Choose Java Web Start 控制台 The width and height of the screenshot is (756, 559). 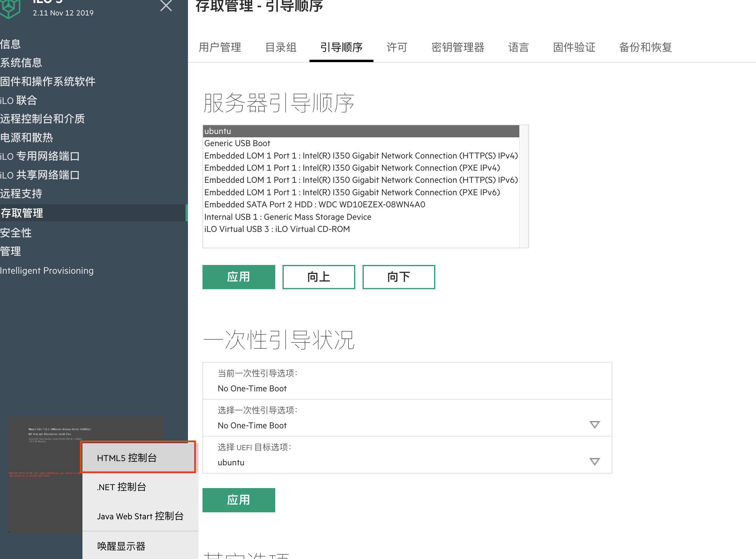click(140, 516)
